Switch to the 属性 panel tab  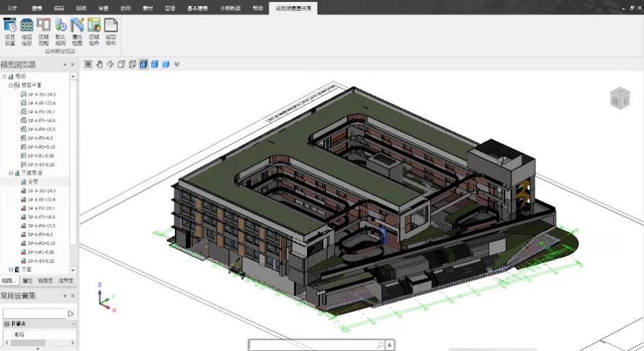pos(28,281)
